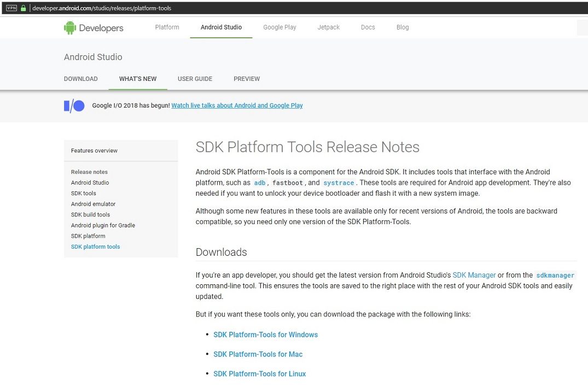Click the Google I/O logo graphic
The width and height of the screenshot is (588, 387).
(74, 106)
